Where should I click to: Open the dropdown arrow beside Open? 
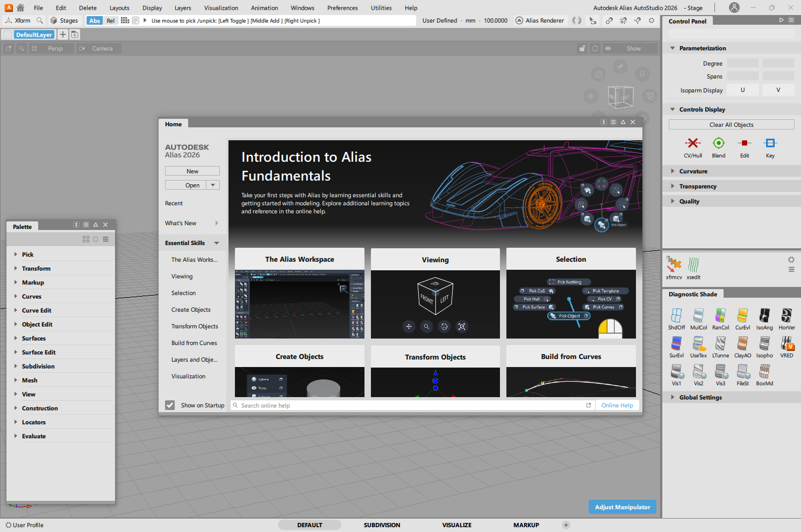[x=213, y=185]
